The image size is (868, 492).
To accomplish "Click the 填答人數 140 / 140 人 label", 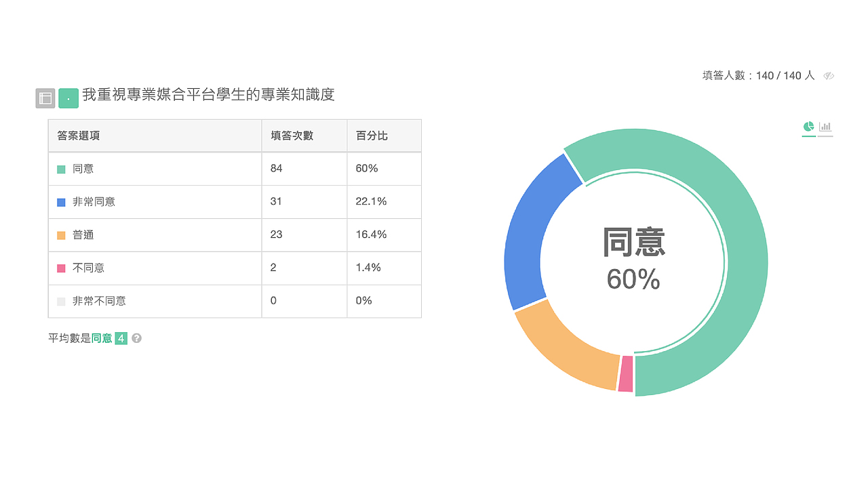I will tap(758, 76).
